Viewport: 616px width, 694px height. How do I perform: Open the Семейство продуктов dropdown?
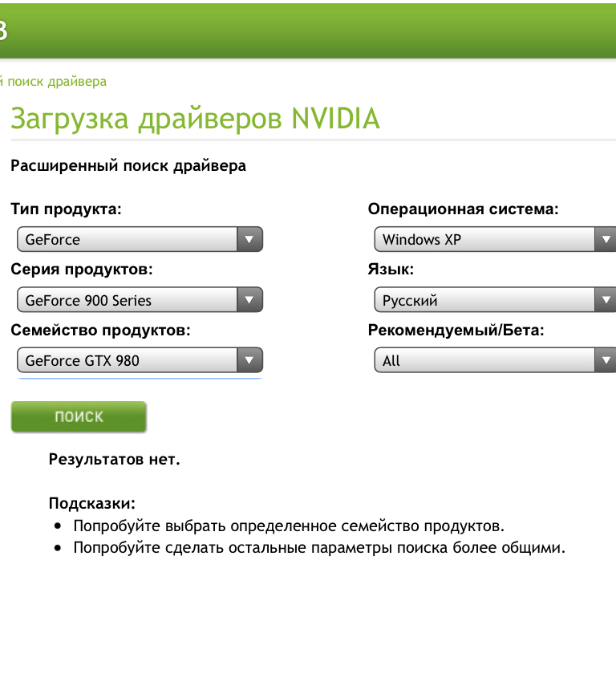point(128,361)
